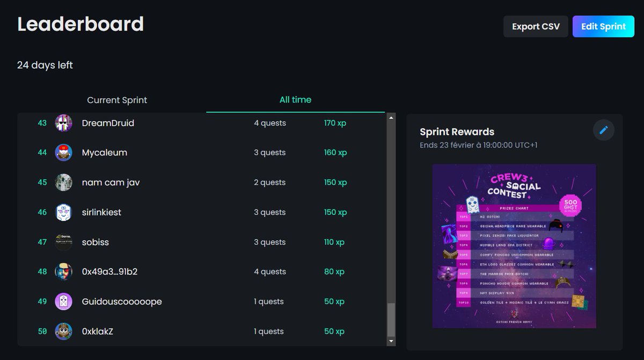This screenshot has height=360, width=644.
Task: Select the sobiss avatar picture
Action: pos(64,242)
